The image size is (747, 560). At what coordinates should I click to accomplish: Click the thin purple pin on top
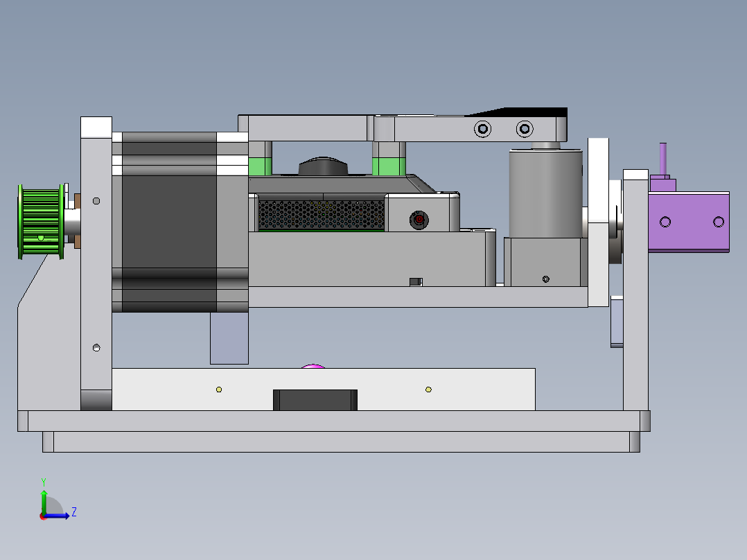pos(662,159)
